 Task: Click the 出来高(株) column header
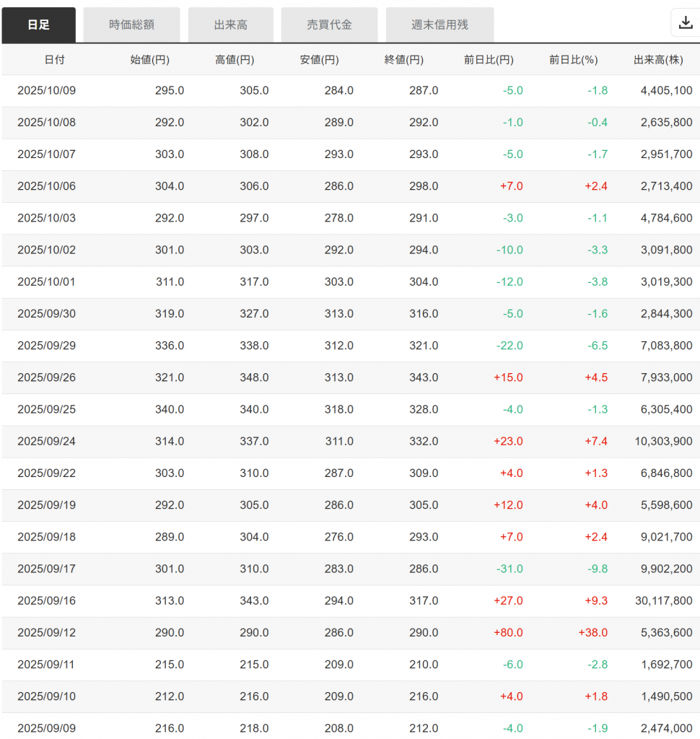(x=658, y=60)
